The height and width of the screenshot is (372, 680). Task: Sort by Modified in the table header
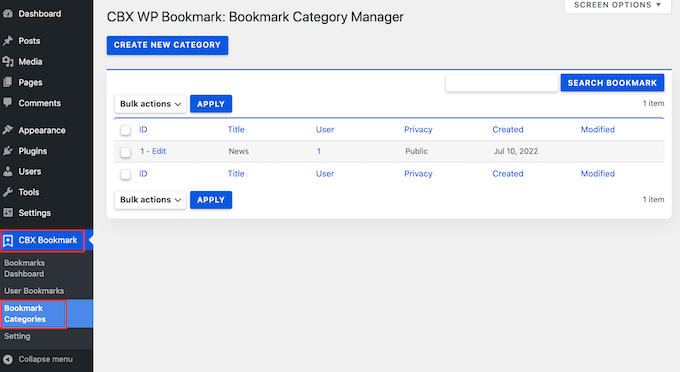598,130
